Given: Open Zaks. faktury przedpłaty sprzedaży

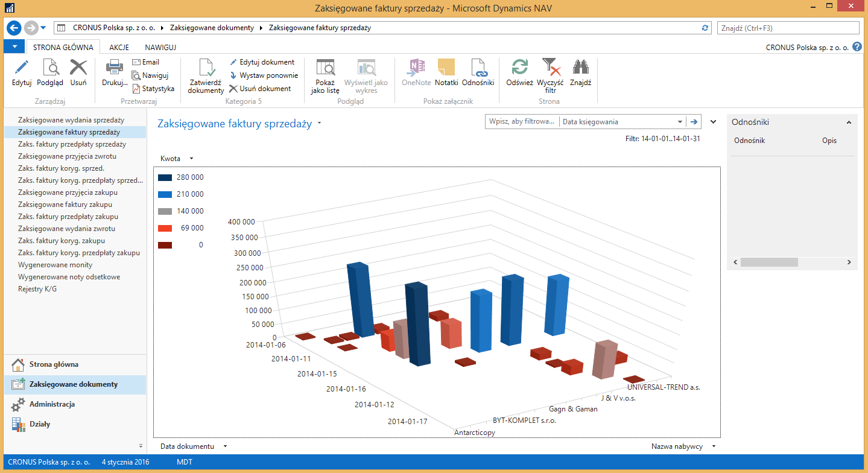Looking at the screenshot, I should [72, 144].
